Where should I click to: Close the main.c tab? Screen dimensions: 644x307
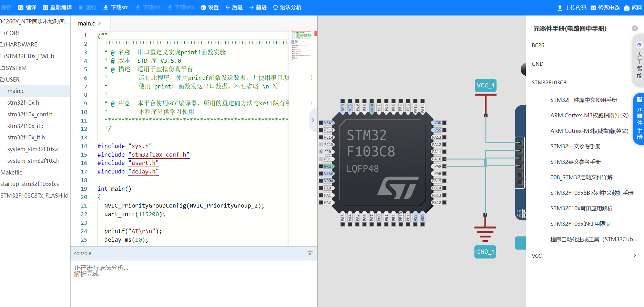[100, 23]
